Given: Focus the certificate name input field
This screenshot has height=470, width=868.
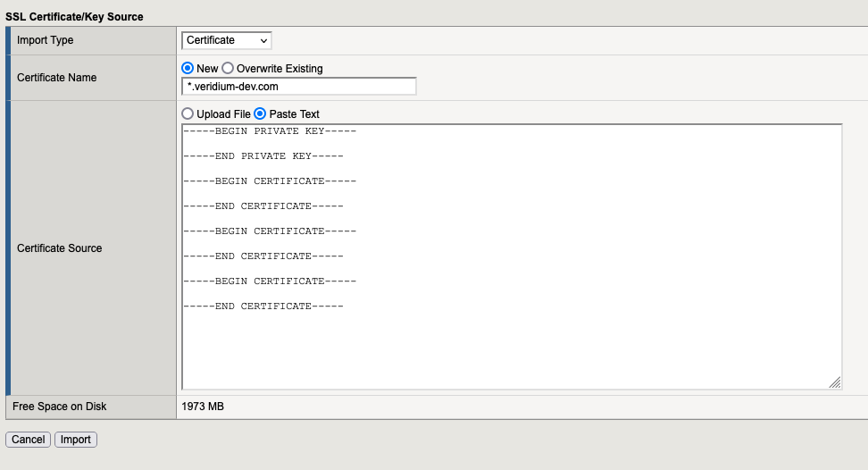Looking at the screenshot, I should click(298, 86).
